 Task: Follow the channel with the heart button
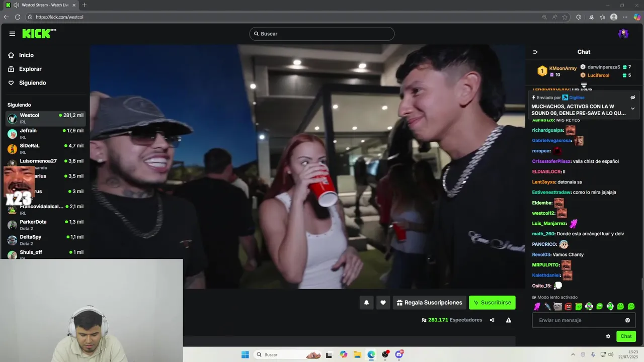pyautogui.click(x=383, y=303)
